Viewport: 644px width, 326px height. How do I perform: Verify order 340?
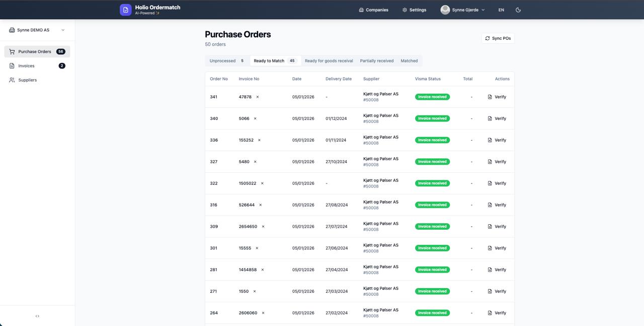pyautogui.click(x=497, y=118)
